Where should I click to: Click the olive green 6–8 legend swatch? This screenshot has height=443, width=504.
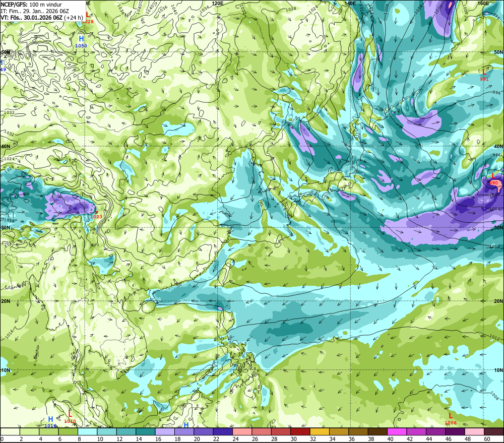pyautogui.click(x=68, y=431)
